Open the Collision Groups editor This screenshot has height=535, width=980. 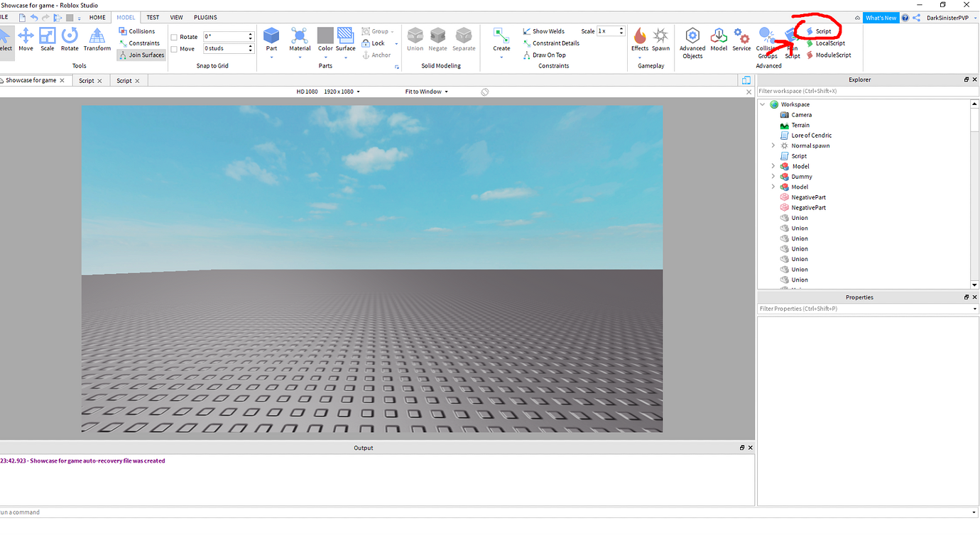point(766,43)
